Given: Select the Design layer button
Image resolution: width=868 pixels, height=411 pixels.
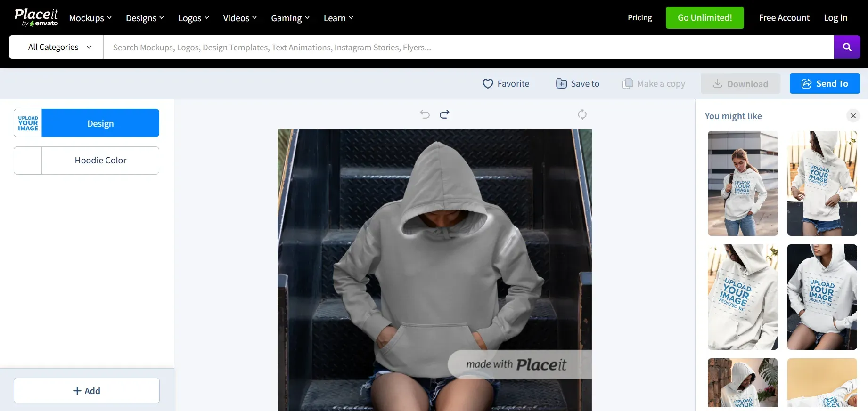Looking at the screenshot, I should tap(100, 123).
